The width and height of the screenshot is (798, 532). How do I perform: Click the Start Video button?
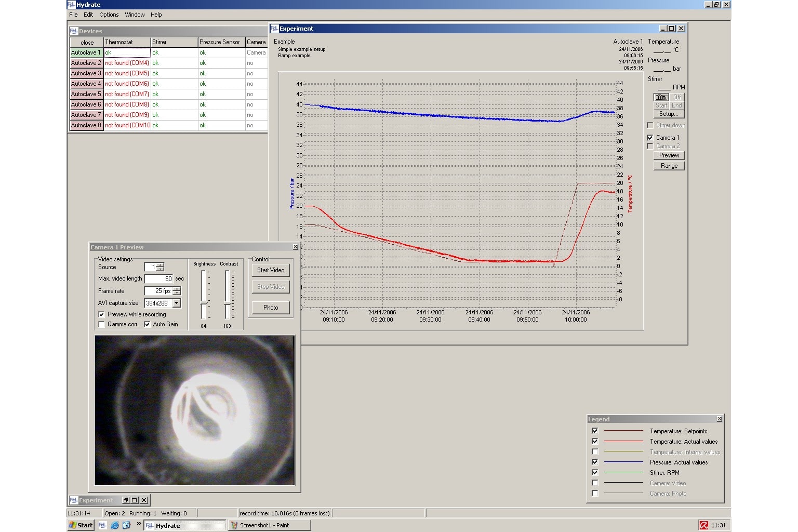(270, 270)
